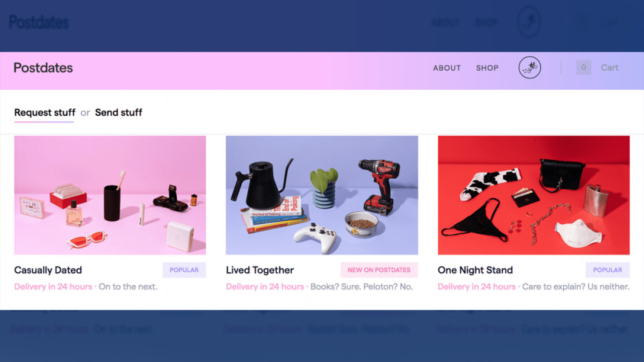Click POPULAR badge beside One Night Stand
This screenshot has width=644, height=362.
[608, 270]
